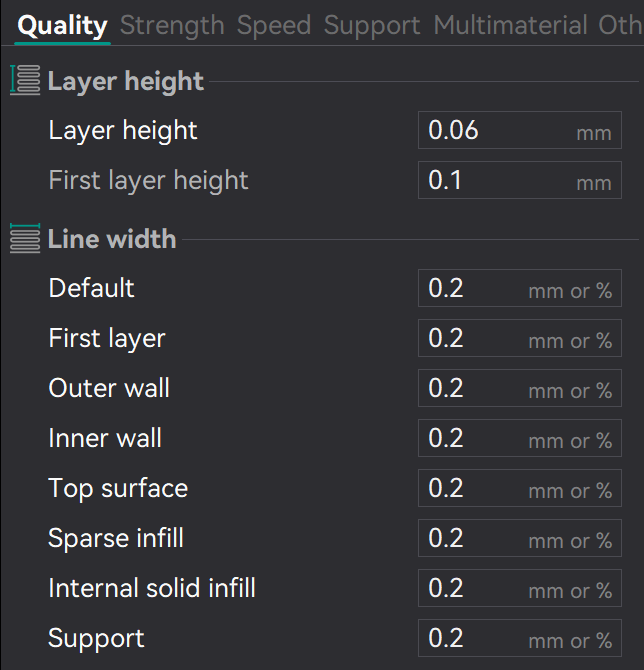Open the partially visible Others tab

620,25
